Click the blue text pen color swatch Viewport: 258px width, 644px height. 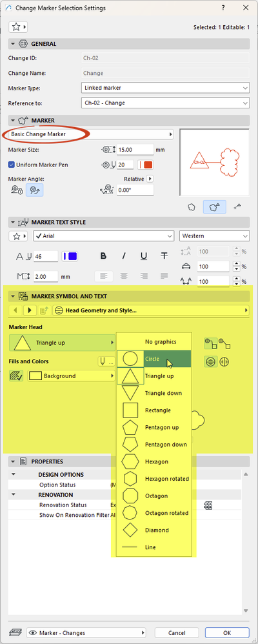coord(70,256)
